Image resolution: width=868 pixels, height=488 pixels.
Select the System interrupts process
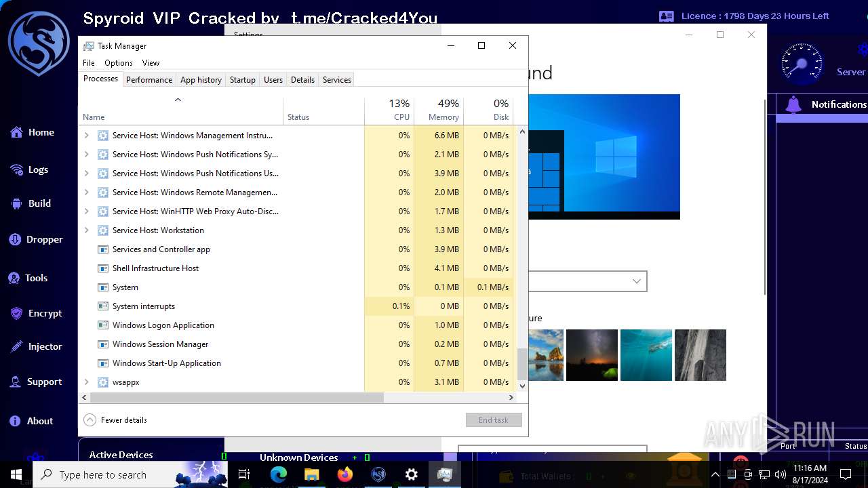297,306
